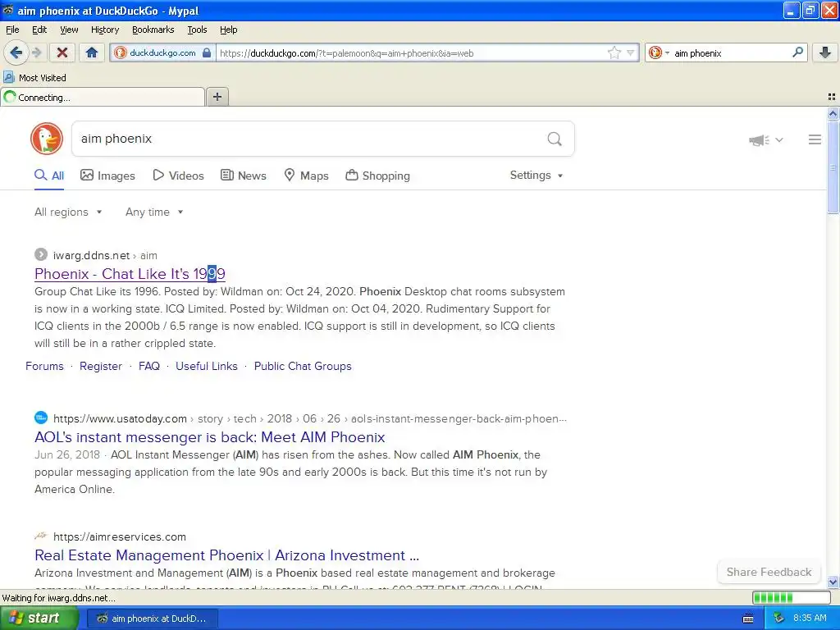The height and width of the screenshot is (630, 840).
Task: Click the Forward arrow button
Action: [36, 52]
